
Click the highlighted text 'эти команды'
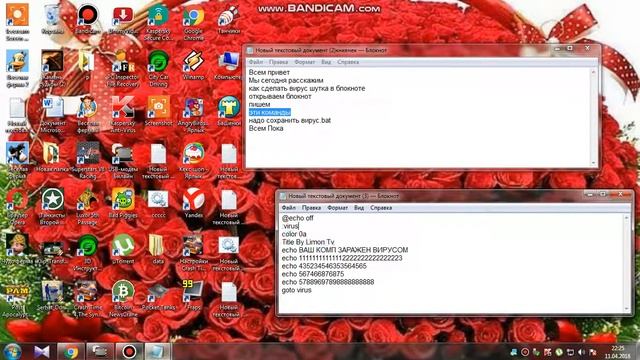[270, 112]
